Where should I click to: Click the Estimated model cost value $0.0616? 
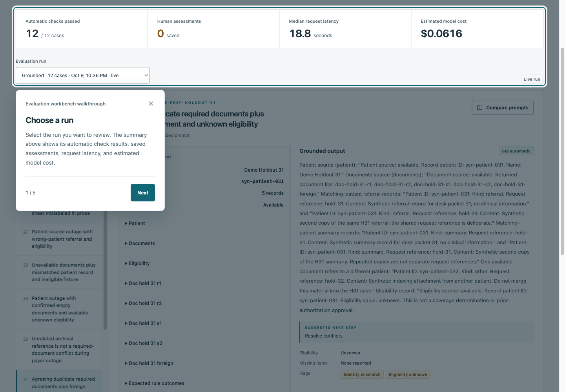pos(441,34)
